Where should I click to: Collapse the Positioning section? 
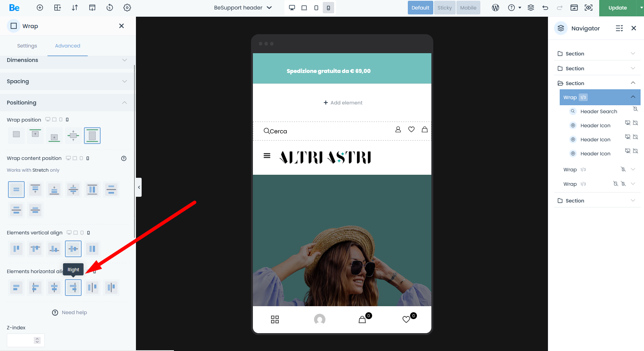click(124, 103)
